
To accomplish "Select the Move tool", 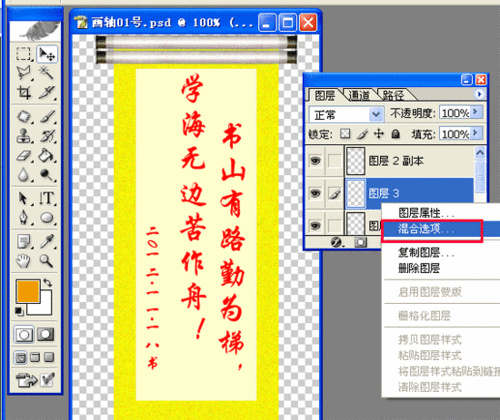I will tap(47, 54).
